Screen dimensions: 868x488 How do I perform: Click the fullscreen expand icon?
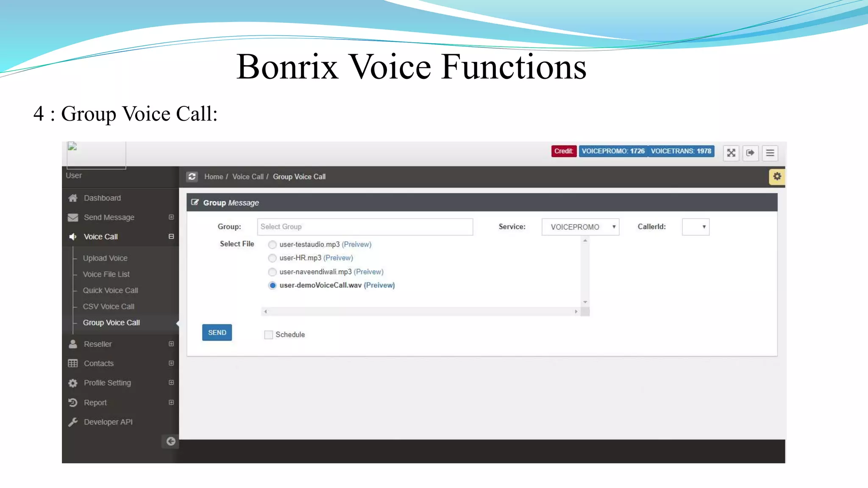[x=731, y=153]
